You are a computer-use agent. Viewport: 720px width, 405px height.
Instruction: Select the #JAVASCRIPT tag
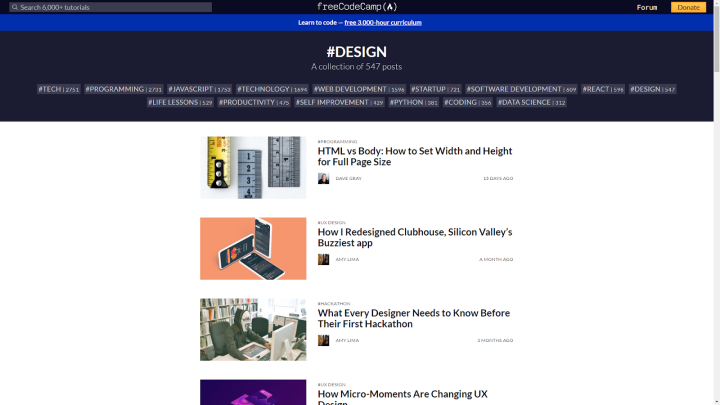pos(199,89)
